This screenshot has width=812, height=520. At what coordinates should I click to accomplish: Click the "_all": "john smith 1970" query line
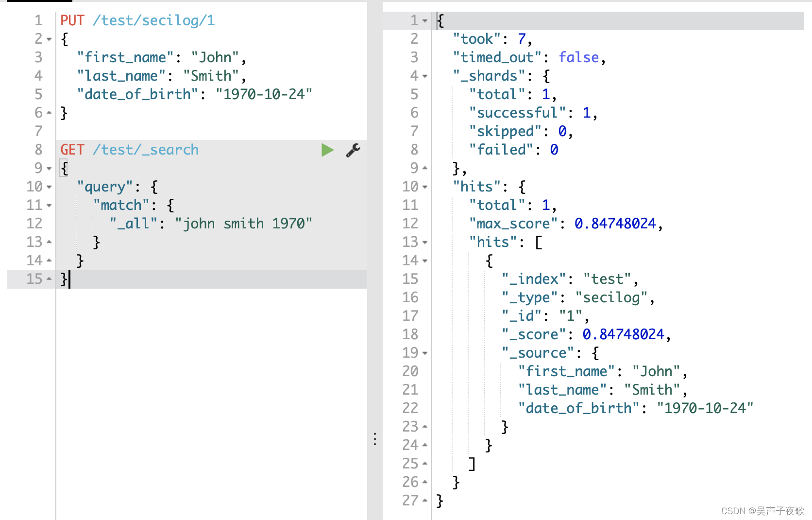click(211, 224)
